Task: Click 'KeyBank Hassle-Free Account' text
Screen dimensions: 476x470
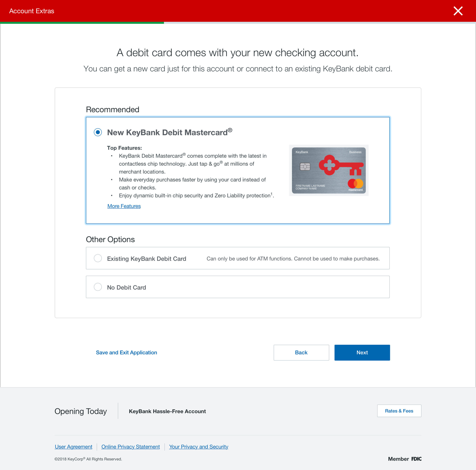Action: [x=167, y=411]
